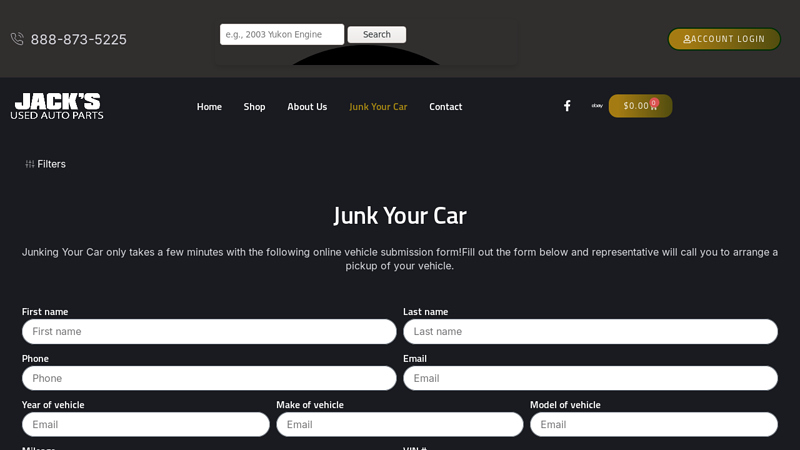This screenshot has width=800, height=450.
Task: Click the Year of vehicle field
Action: 145,424
